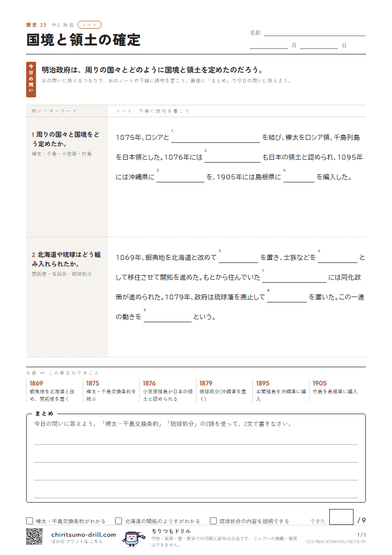392x555 pixels.
Task: Click blank 4 after 島根県に
Action: (299, 177)
